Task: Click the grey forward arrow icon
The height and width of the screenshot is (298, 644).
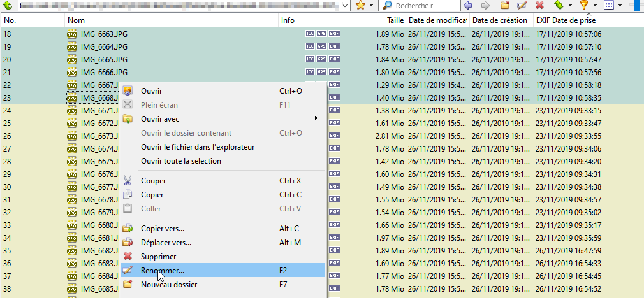Action: pos(485,6)
